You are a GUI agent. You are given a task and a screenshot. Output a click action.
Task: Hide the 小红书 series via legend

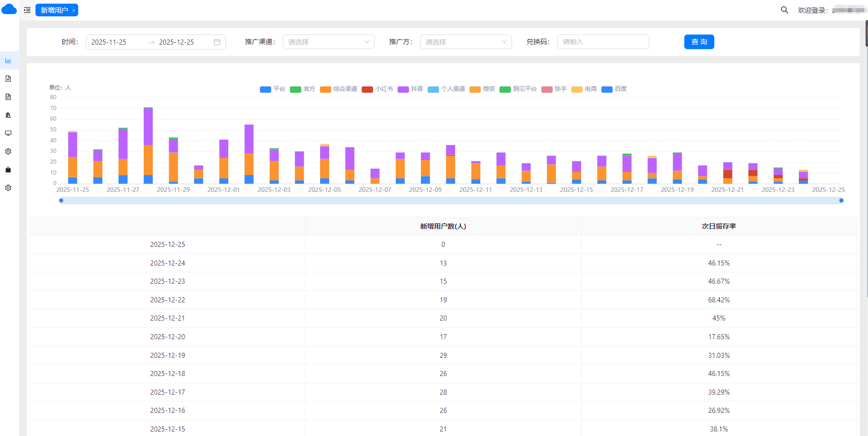377,89
